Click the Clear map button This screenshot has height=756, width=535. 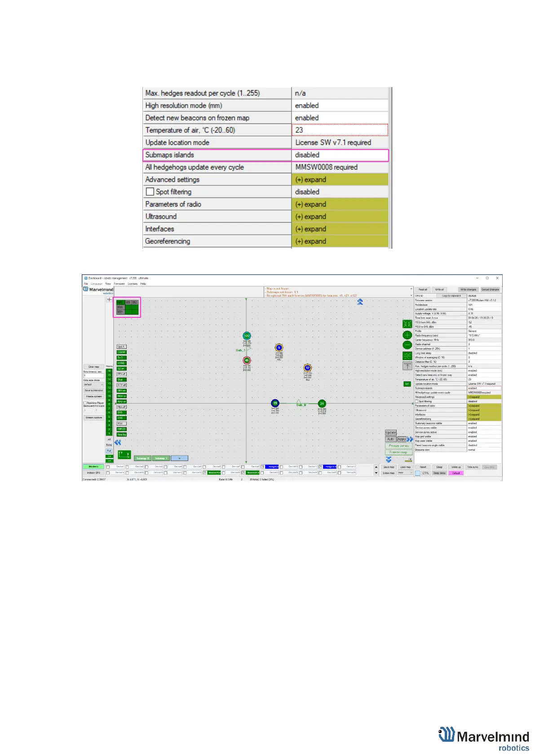(93, 367)
